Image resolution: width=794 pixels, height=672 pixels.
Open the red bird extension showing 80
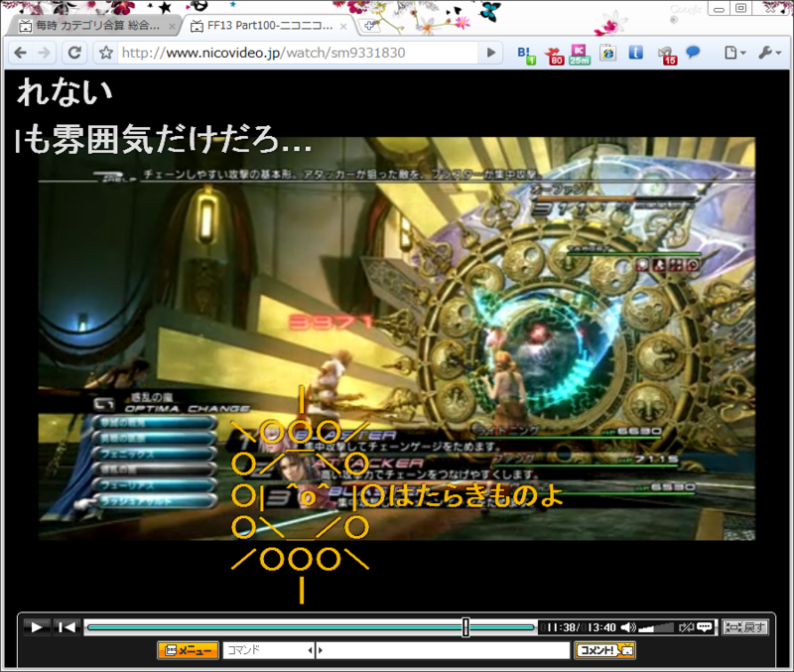tap(555, 56)
